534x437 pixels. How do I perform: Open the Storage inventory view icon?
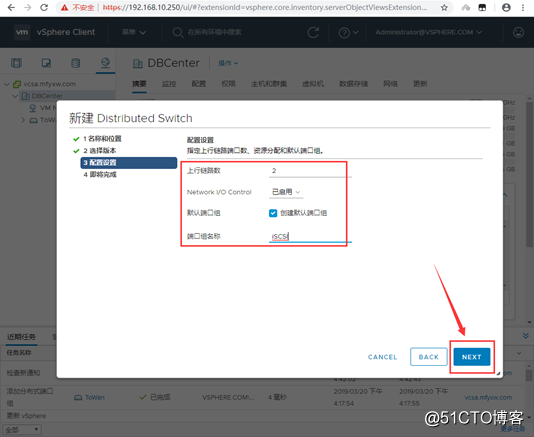click(76, 63)
